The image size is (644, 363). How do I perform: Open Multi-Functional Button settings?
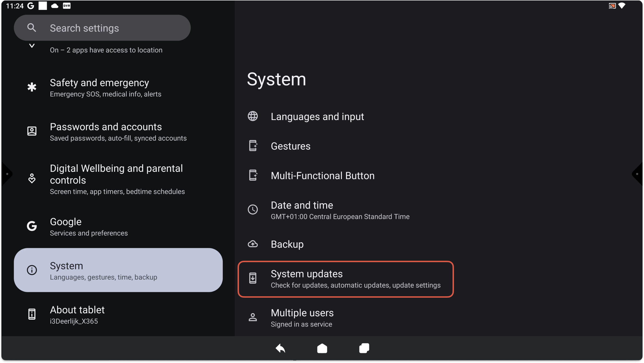[322, 176]
